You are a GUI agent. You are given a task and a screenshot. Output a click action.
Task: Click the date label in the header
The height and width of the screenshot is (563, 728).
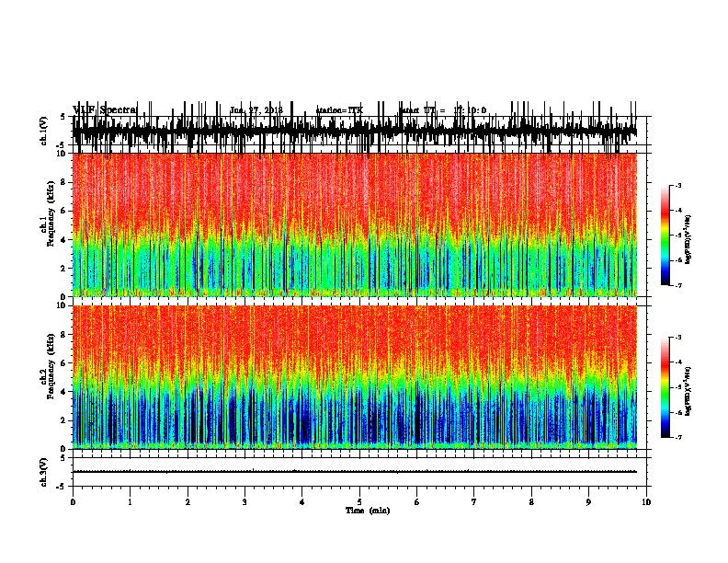[x=256, y=110]
